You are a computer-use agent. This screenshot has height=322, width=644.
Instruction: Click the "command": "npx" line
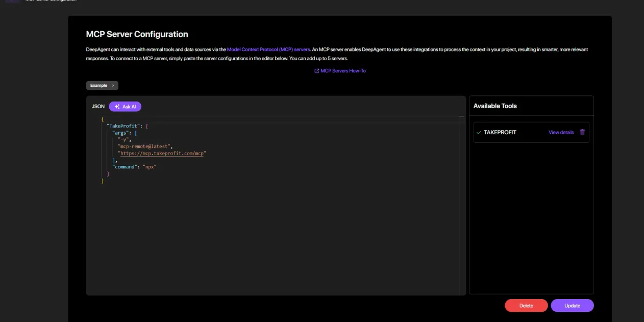[x=134, y=167]
